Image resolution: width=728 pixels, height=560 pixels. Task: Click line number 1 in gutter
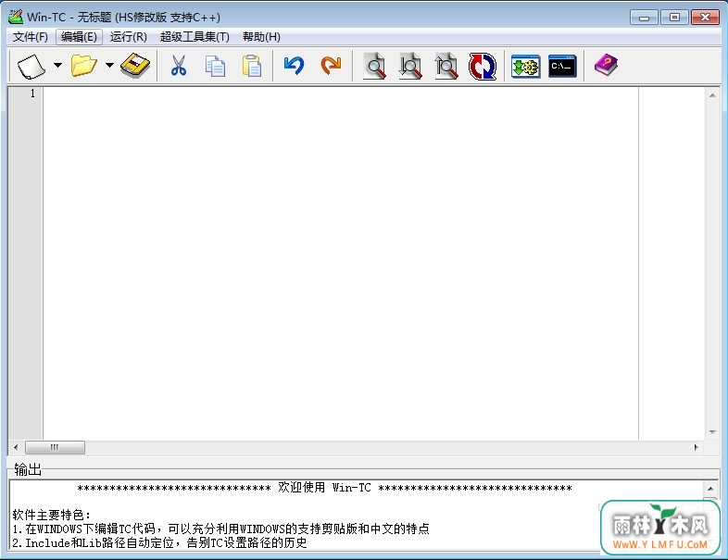pyautogui.click(x=32, y=93)
